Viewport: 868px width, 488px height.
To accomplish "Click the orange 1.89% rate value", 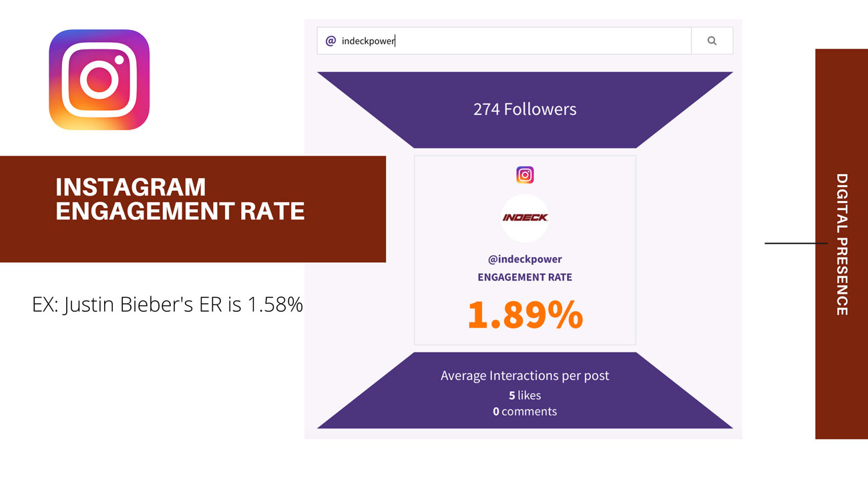I will (525, 314).
